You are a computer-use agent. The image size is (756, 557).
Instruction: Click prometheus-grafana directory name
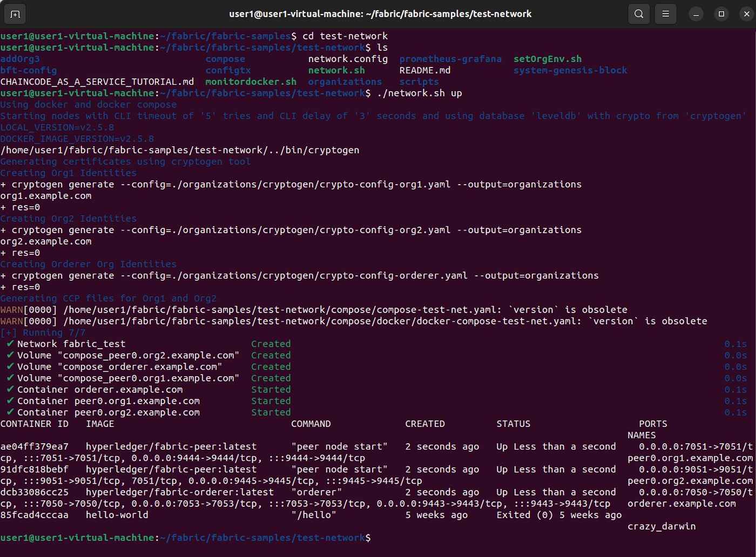tap(450, 59)
